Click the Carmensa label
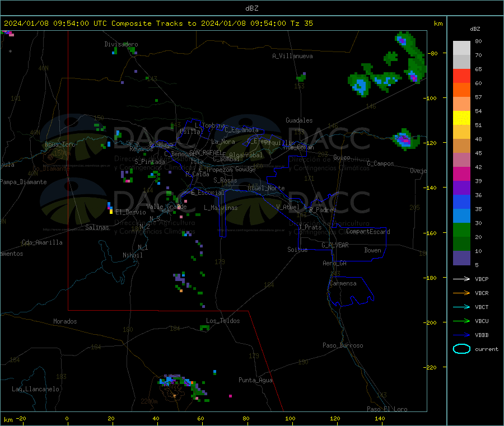This screenshot has width=504, height=426. (x=343, y=283)
